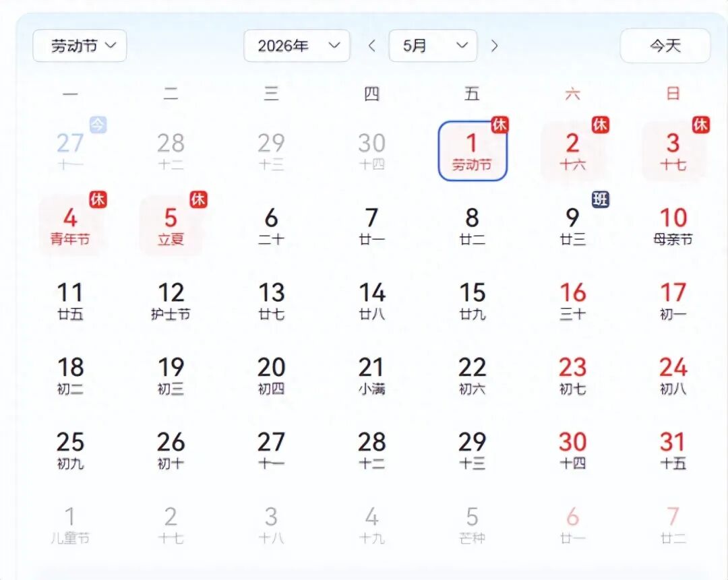Open the 5月 month dropdown
Viewport: 728px width, 580px height.
coord(433,46)
